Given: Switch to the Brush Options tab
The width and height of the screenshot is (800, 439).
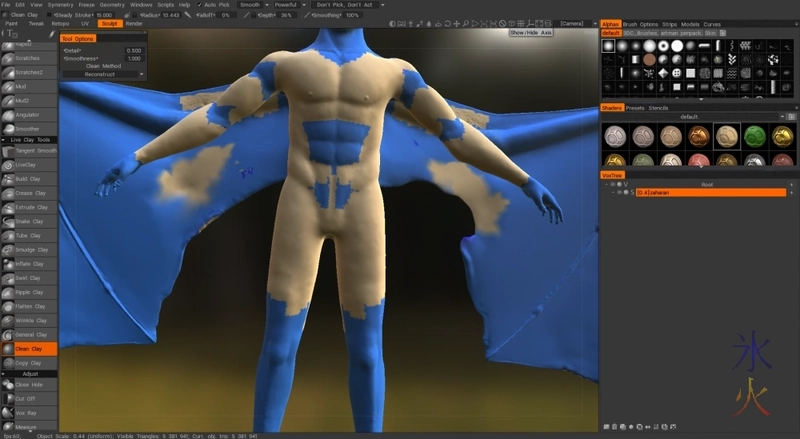Looking at the screenshot, I should (x=640, y=24).
